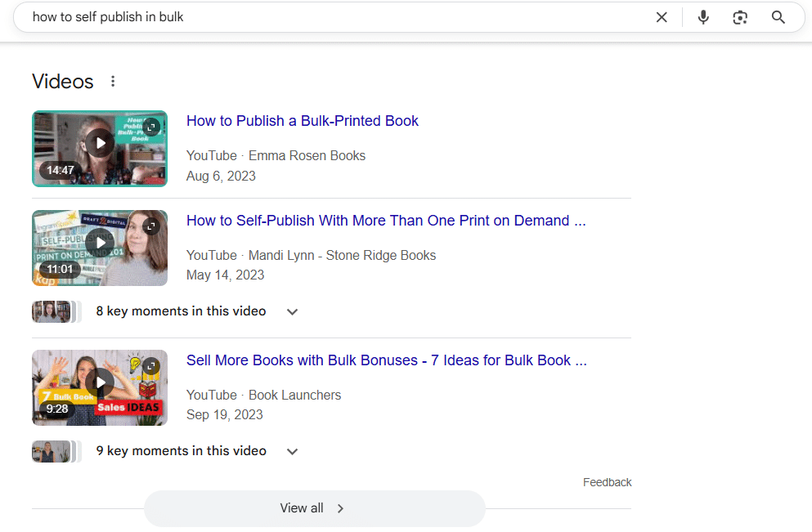Open the Videos section three-dot menu
Screen dimensions: 812x532
(113, 81)
